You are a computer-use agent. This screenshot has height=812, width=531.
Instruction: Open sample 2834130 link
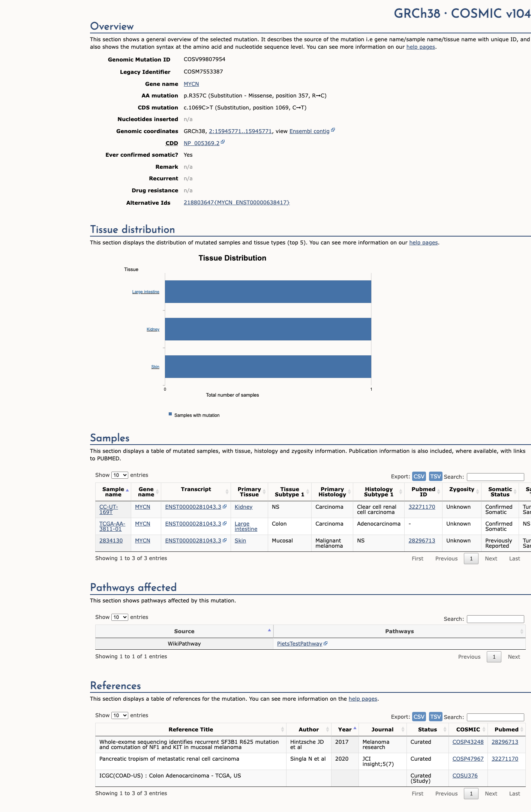(111, 541)
